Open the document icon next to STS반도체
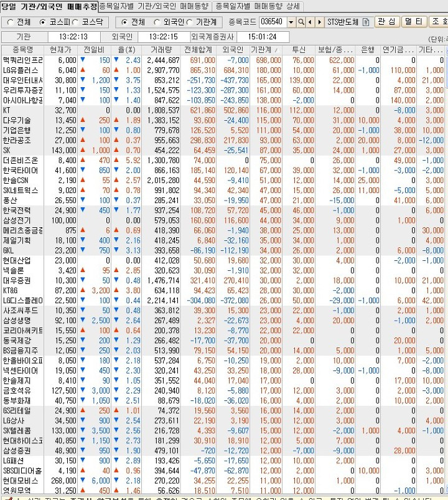The width and height of the screenshot is (448, 500). point(366,22)
